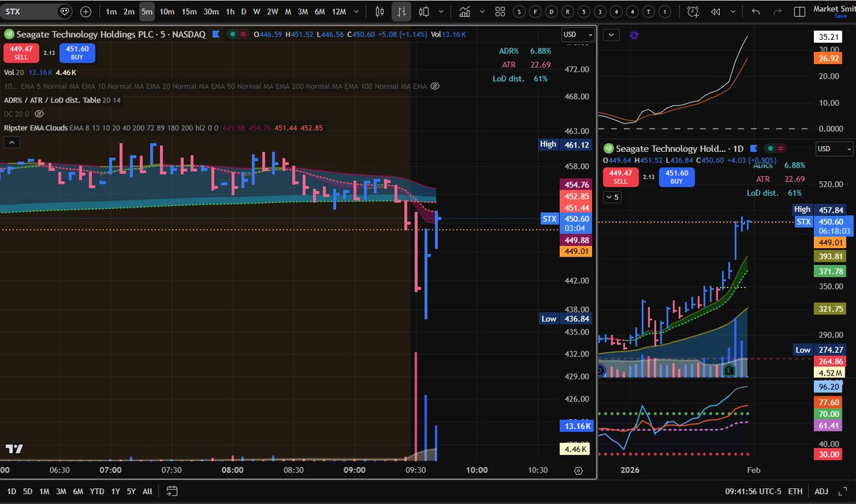
Task: Select the highlighted bars chart type icon
Action: pos(402,11)
